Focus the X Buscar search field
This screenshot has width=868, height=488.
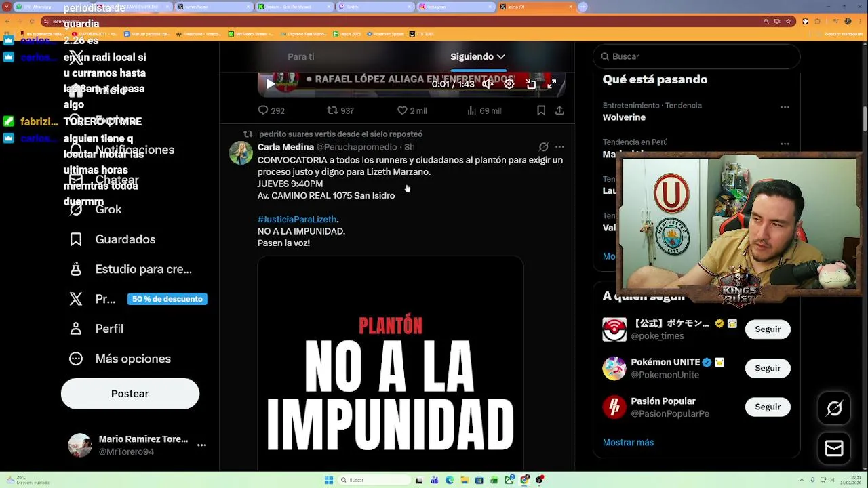point(696,56)
